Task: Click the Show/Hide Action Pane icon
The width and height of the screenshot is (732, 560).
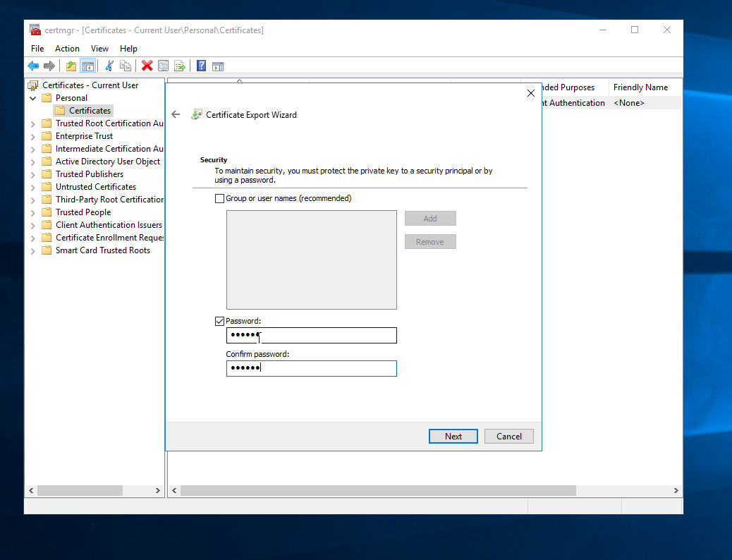Action: click(x=217, y=66)
